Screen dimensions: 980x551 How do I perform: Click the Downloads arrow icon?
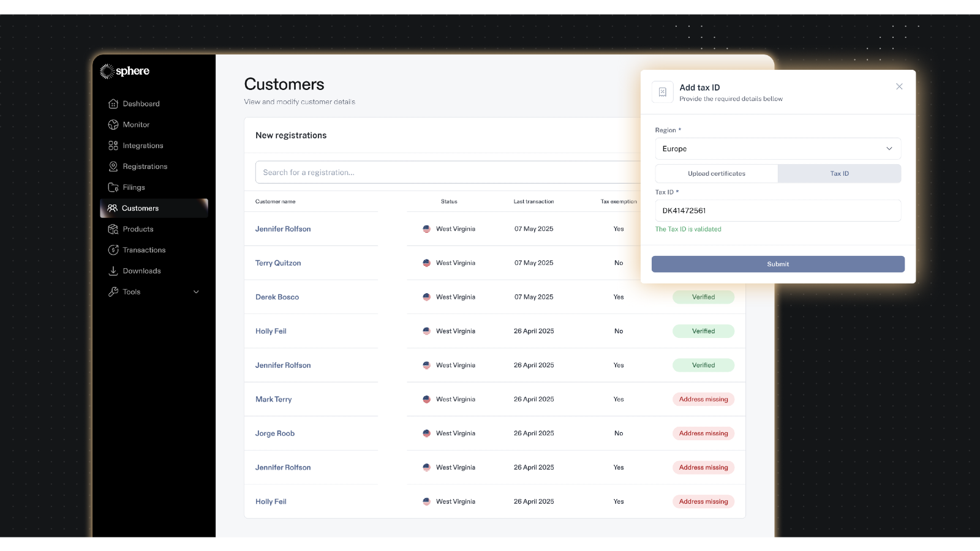coord(113,271)
